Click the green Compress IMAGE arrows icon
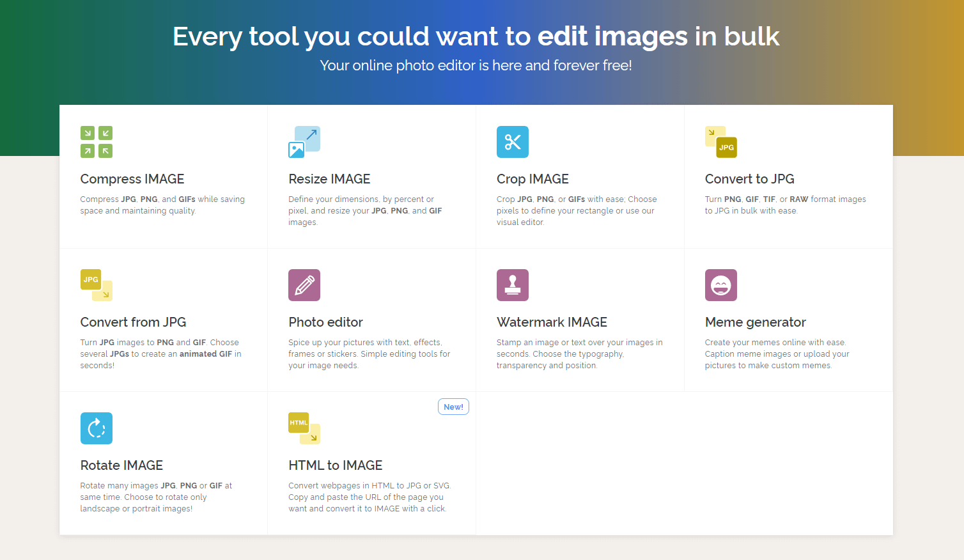964x560 pixels. pos(97,142)
